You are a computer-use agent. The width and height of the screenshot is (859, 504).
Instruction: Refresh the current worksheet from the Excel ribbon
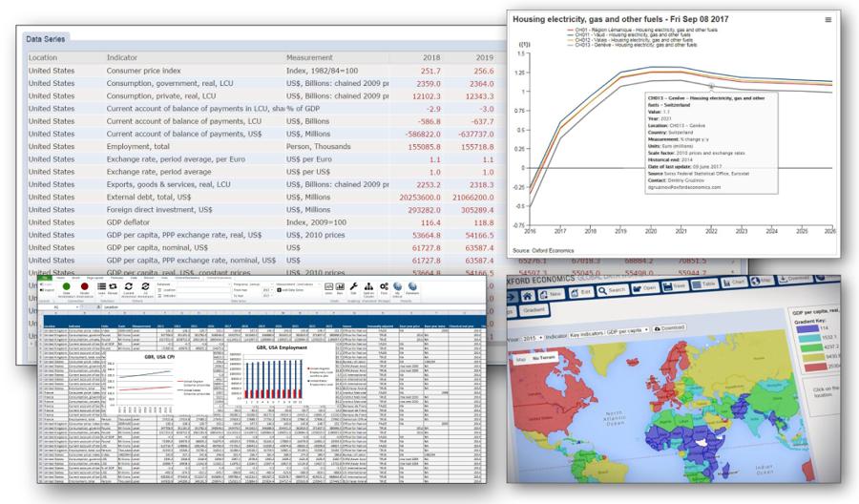point(128,286)
